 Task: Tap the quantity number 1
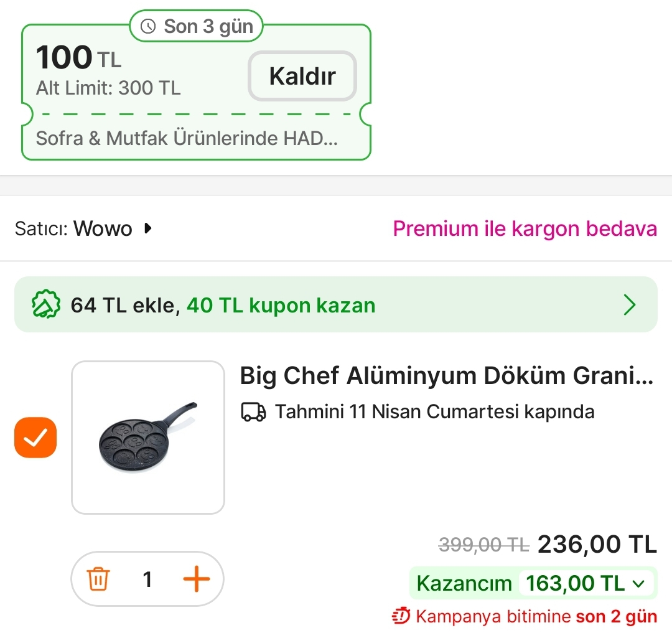click(x=147, y=579)
